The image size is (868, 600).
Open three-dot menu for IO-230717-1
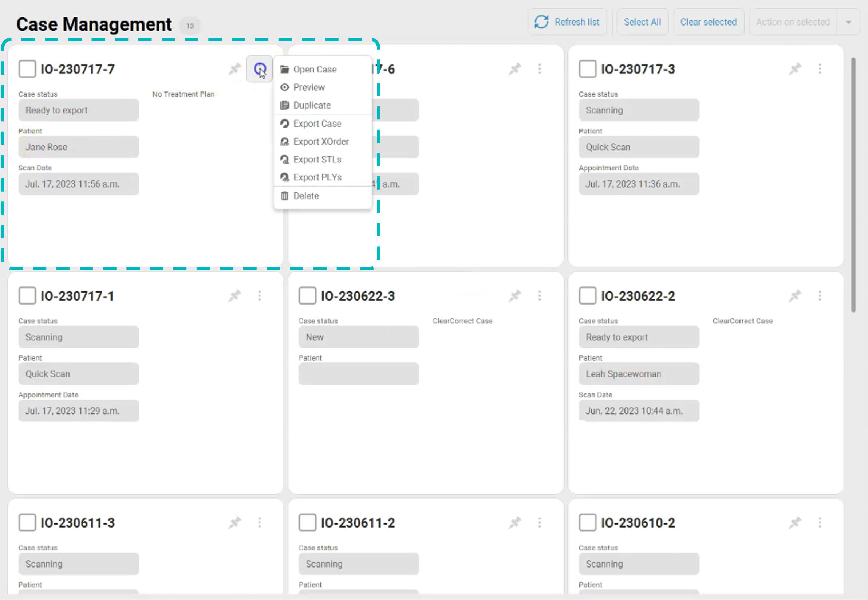(259, 296)
